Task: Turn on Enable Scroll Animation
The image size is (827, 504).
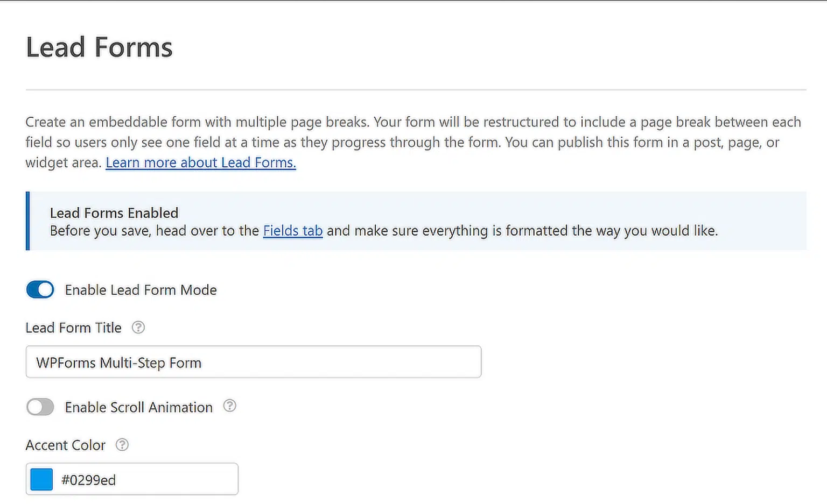Action: coord(40,407)
